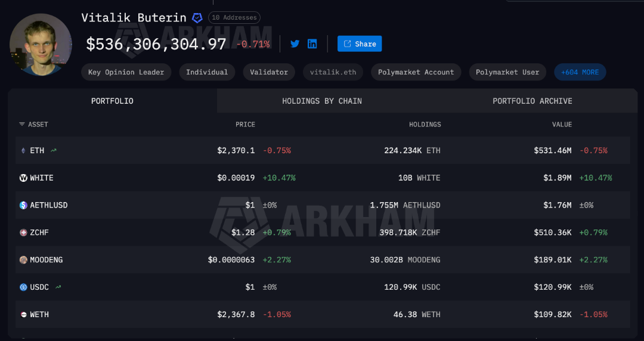Select the Key Opinion Leader tag
The width and height of the screenshot is (644, 341).
coord(126,72)
